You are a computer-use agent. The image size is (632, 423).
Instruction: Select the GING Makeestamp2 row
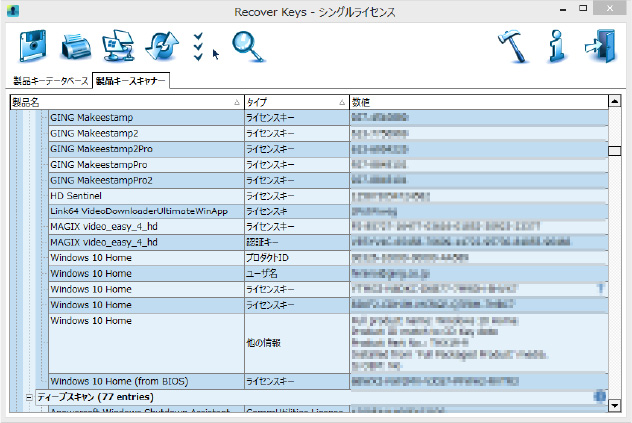click(328, 133)
